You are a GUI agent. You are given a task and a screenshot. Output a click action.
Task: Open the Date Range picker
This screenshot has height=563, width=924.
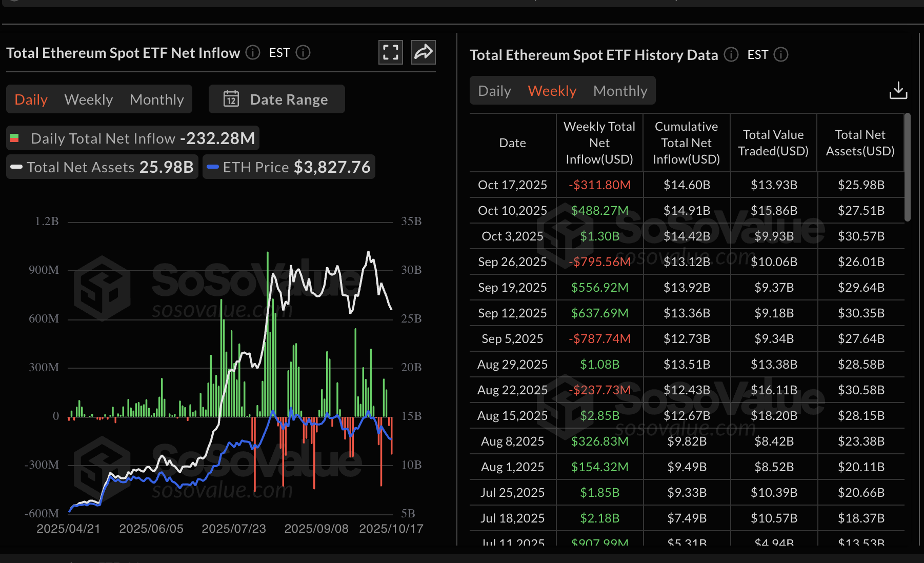[x=277, y=99]
